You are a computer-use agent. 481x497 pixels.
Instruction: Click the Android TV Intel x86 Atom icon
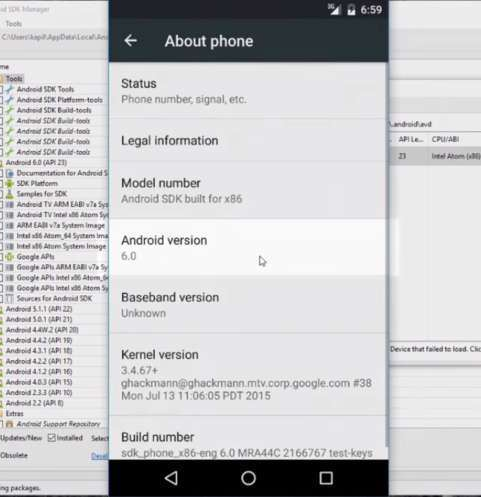click(10, 215)
